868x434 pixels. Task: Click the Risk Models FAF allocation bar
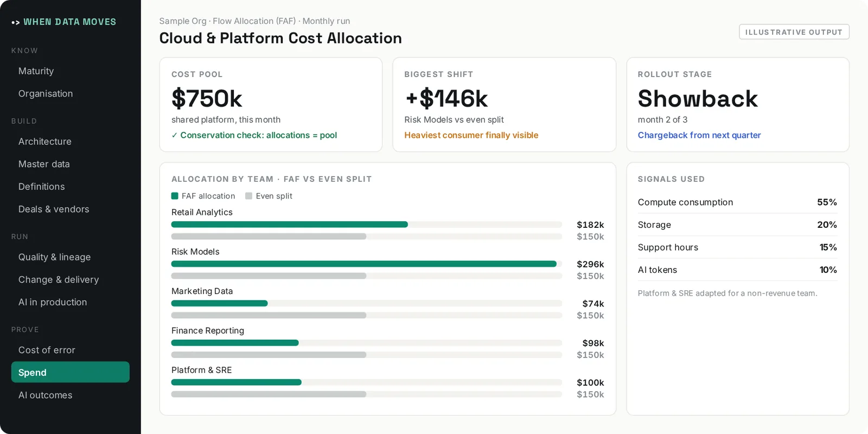(x=364, y=264)
